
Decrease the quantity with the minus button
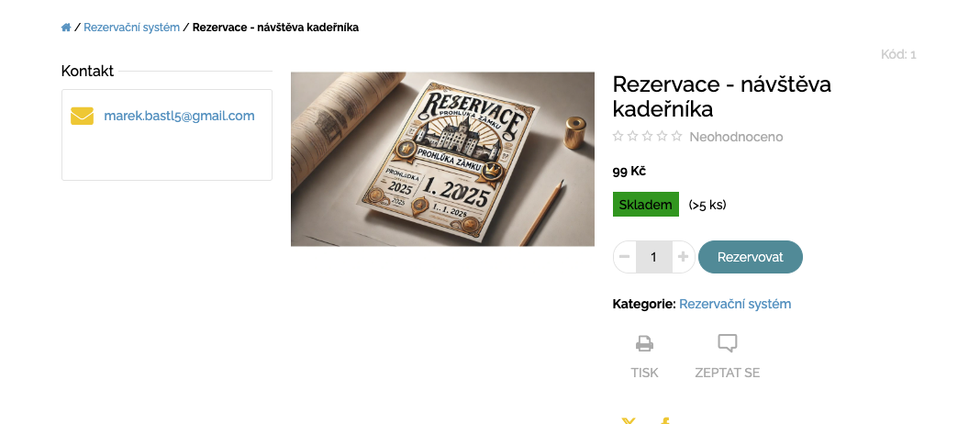(x=624, y=257)
